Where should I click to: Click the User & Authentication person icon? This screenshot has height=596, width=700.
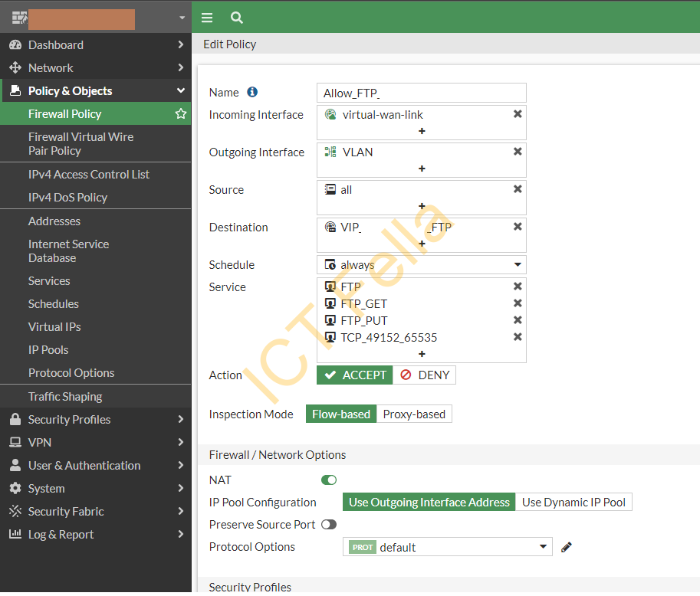15,465
